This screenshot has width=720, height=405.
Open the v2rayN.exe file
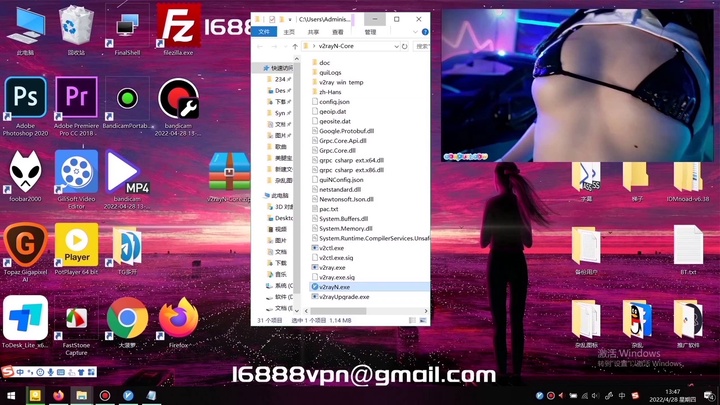click(330, 286)
